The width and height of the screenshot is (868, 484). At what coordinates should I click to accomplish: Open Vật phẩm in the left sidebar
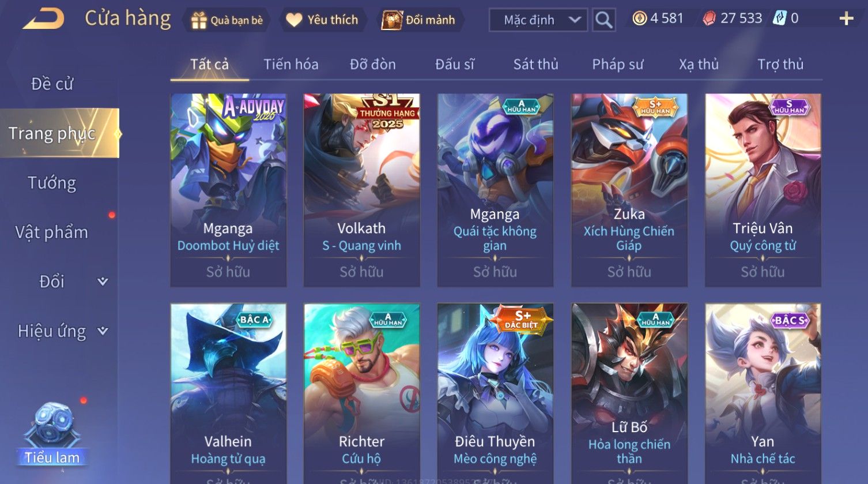coord(52,232)
